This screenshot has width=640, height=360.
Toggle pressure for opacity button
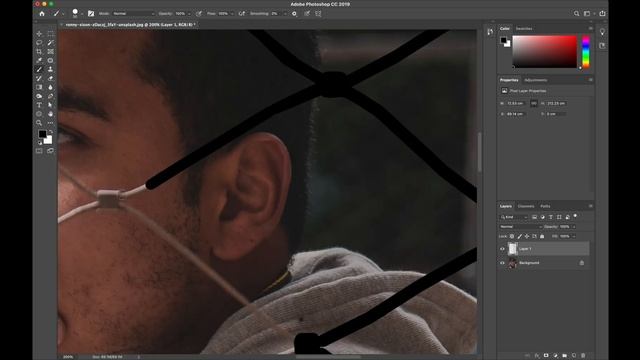click(199, 13)
